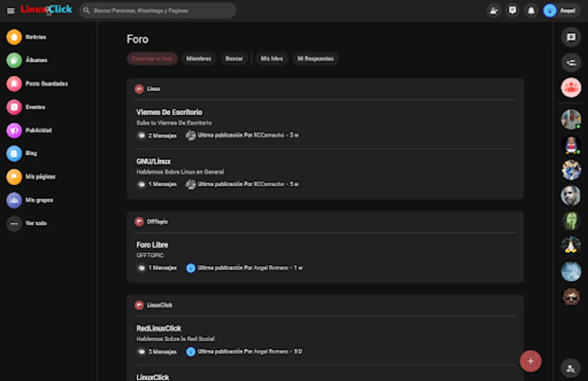
Task: Open notifications bell icon
Action: [x=531, y=11]
